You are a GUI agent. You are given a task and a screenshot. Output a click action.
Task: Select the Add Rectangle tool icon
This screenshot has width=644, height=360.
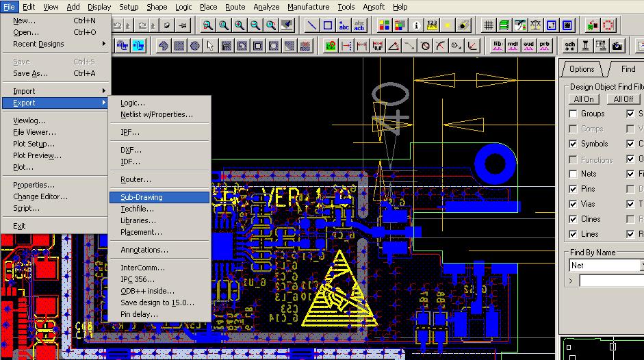(x=328, y=26)
